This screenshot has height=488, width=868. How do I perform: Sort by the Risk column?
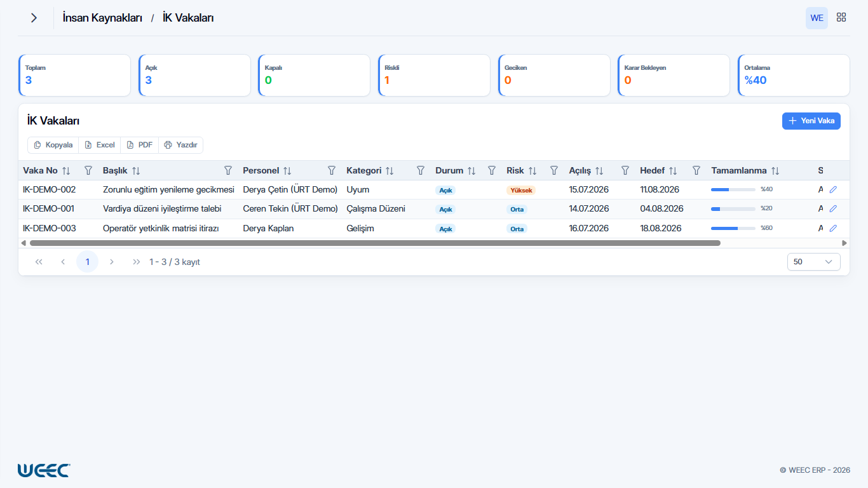point(532,171)
